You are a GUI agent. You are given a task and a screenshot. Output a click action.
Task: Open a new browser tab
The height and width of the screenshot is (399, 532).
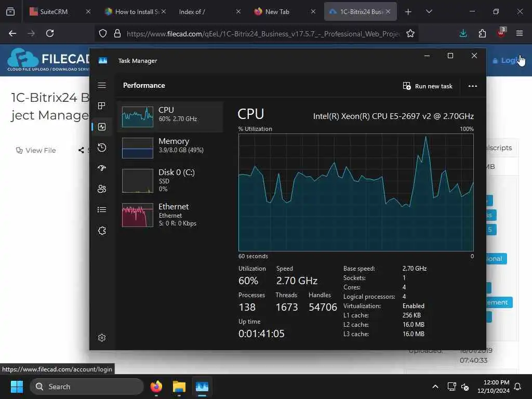pyautogui.click(x=408, y=12)
